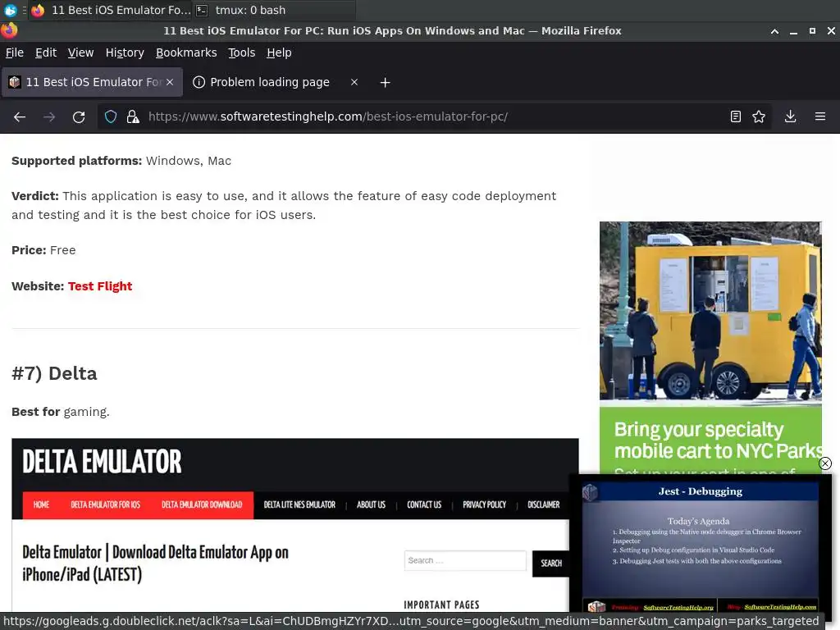The image size is (840, 630).
Task: Toggle reader view icon
Action: (736, 116)
